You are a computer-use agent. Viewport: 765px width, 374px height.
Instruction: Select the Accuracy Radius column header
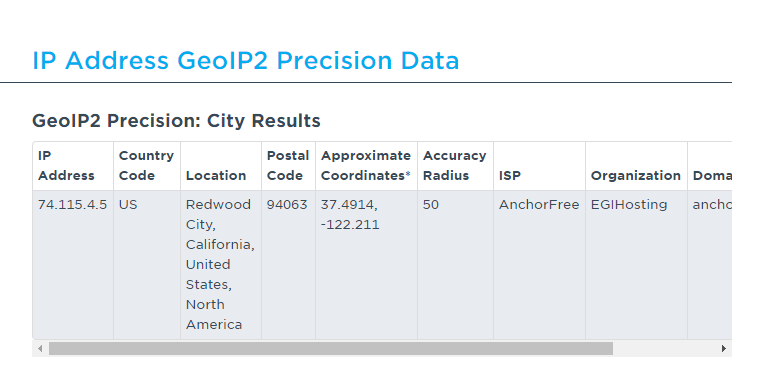[455, 166]
